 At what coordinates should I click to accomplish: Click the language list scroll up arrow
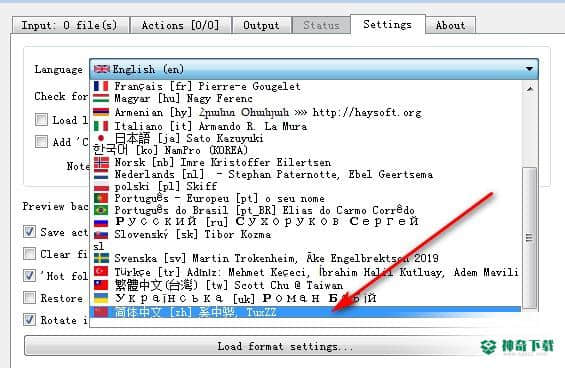click(x=530, y=88)
